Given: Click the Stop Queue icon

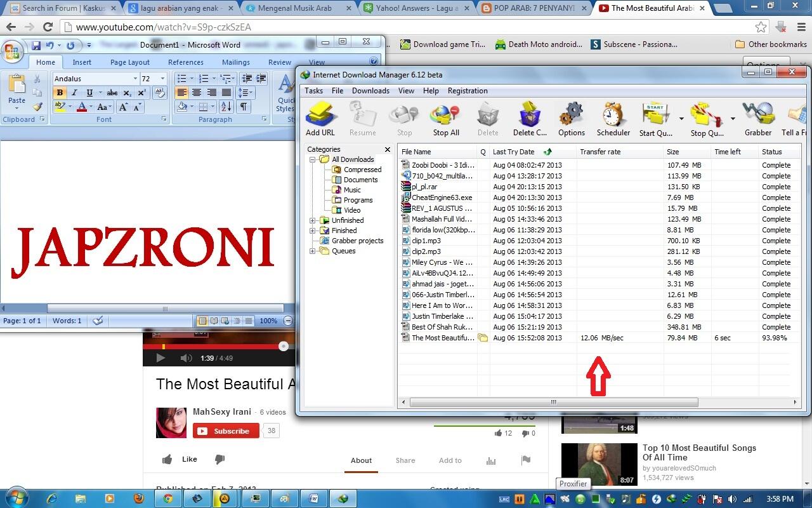Looking at the screenshot, I should click(707, 119).
